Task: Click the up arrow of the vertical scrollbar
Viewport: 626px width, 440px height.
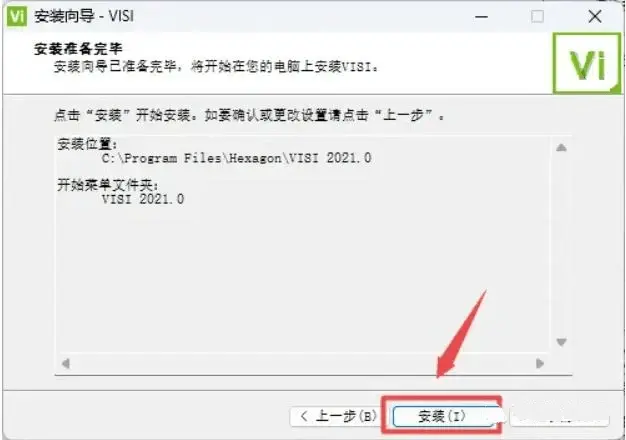Action: pyautogui.click(x=561, y=148)
